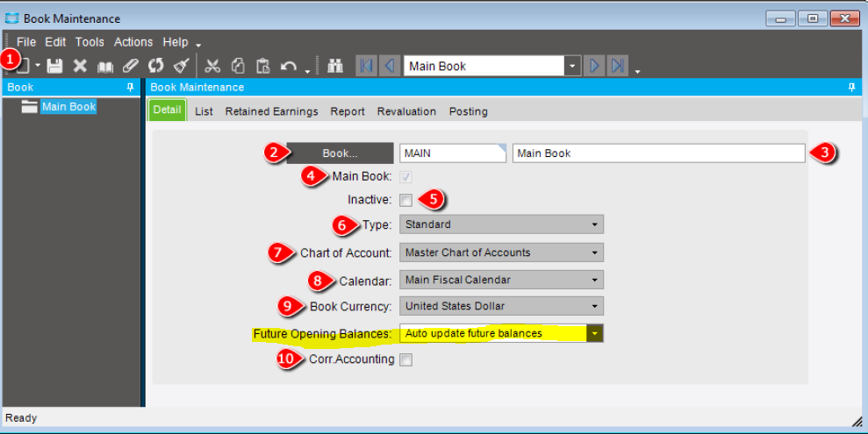The height and width of the screenshot is (434, 868).
Task: Click the Main Book navigation text box
Action: tap(484, 67)
